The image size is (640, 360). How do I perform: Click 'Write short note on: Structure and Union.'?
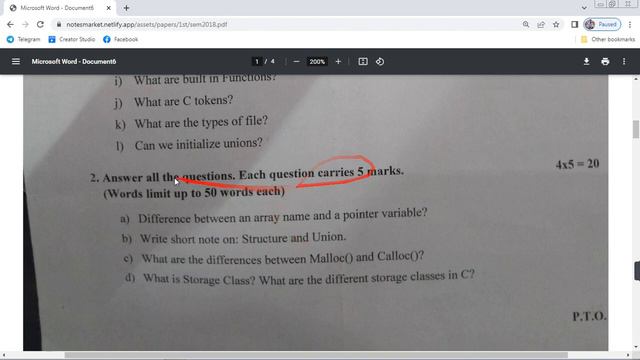pos(243,238)
